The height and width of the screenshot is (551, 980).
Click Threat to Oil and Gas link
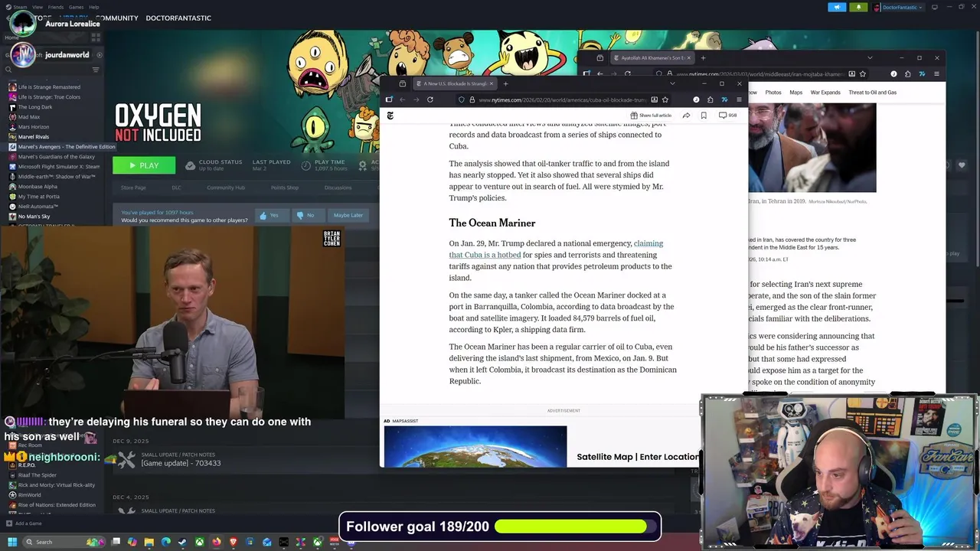(x=873, y=93)
